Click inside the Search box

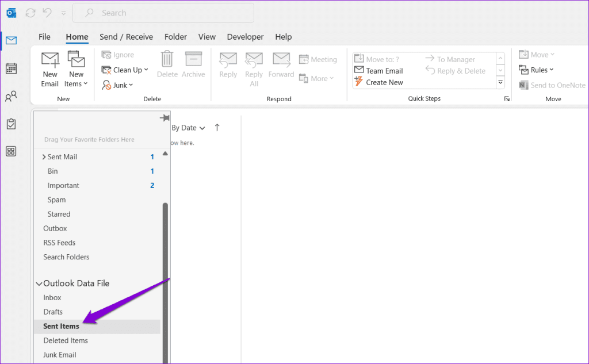[x=163, y=12]
